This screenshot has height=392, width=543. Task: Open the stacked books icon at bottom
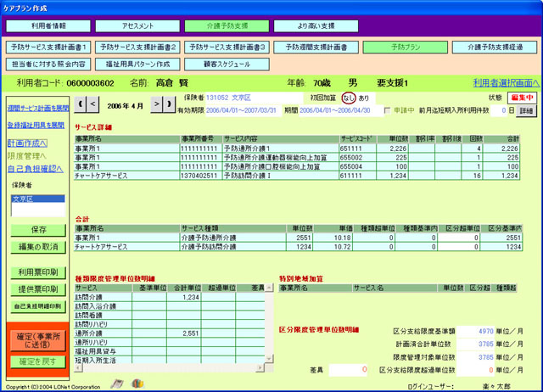[x=137, y=384]
